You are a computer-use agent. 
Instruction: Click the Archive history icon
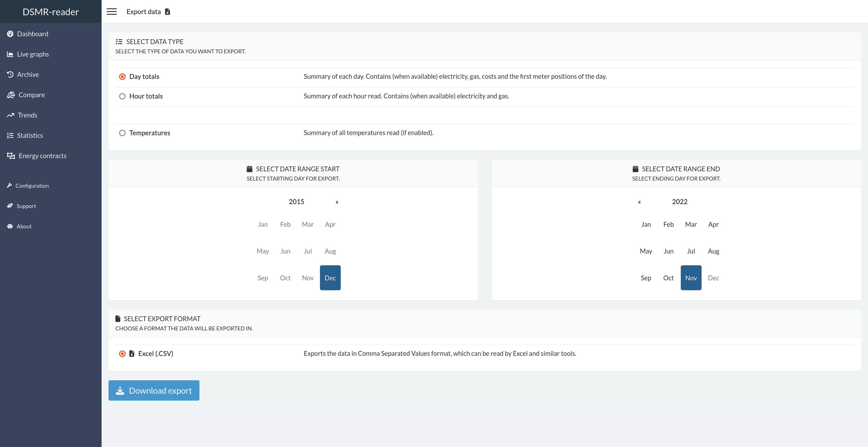(x=10, y=75)
